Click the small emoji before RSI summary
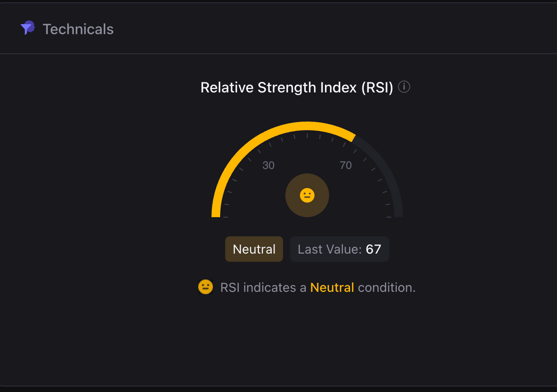557x392 pixels. 206,287
